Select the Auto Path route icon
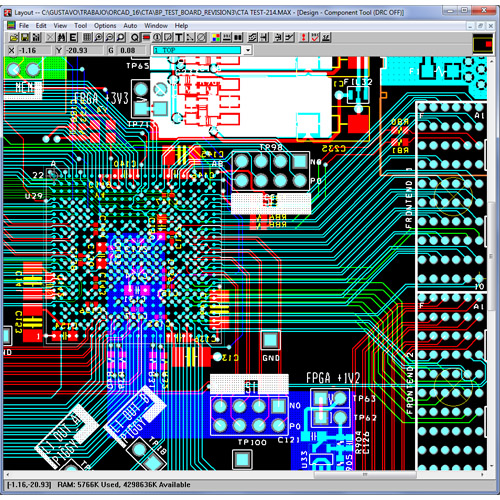The height and width of the screenshot is (500, 500). (x=252, y=38)
